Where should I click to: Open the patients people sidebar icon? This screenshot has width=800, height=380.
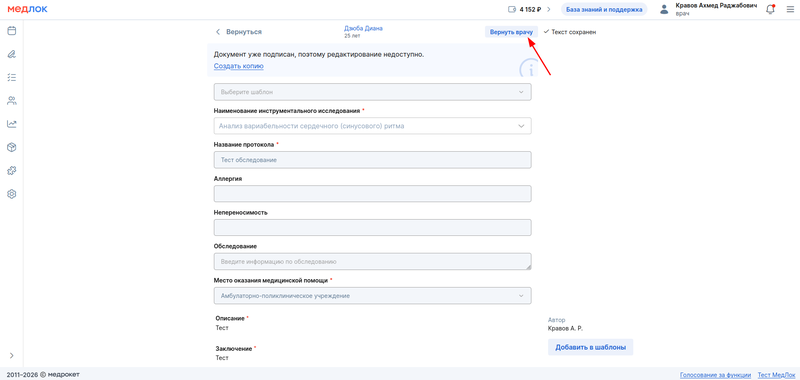point(12,100)
